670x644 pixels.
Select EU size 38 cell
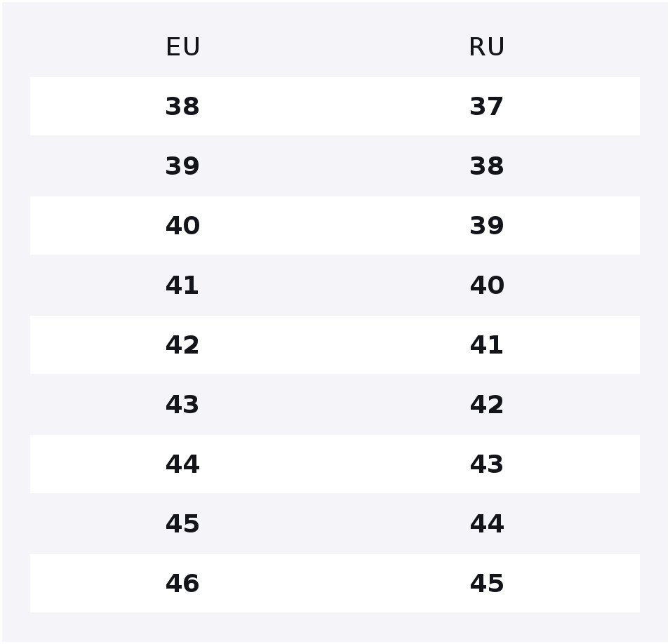(x=182, y=107)
